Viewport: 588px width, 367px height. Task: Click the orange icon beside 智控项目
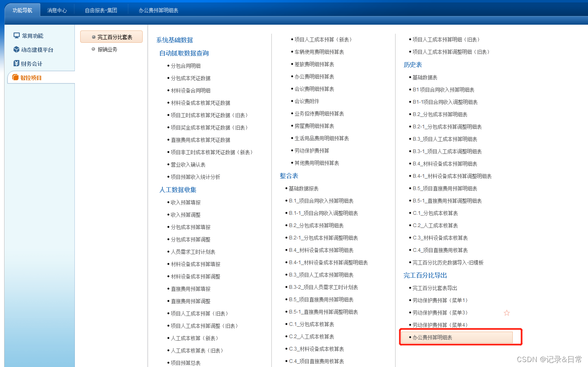point(16,77)
